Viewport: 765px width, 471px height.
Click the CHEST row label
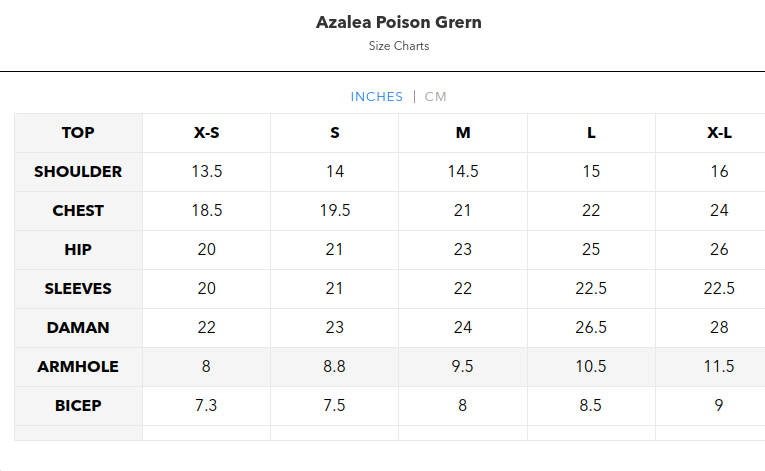78,211
